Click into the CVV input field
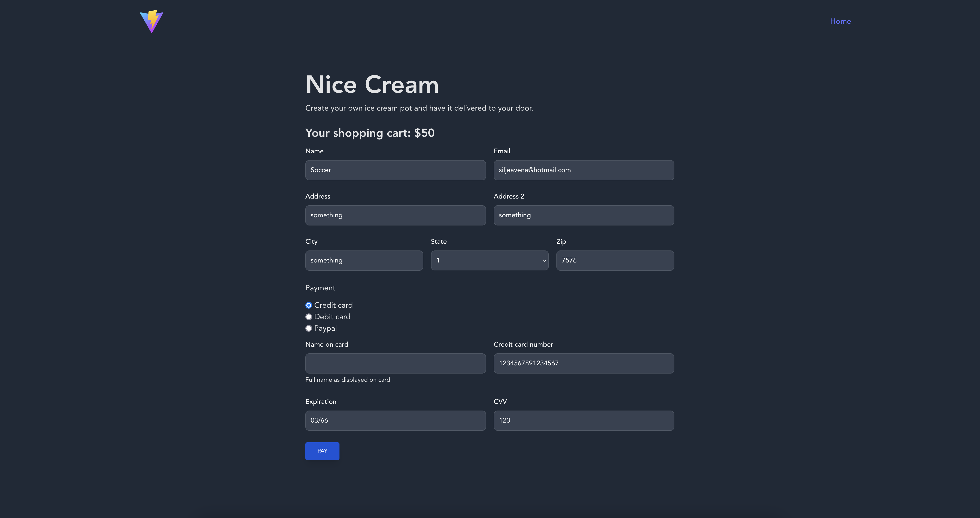 tap(583, 421)
